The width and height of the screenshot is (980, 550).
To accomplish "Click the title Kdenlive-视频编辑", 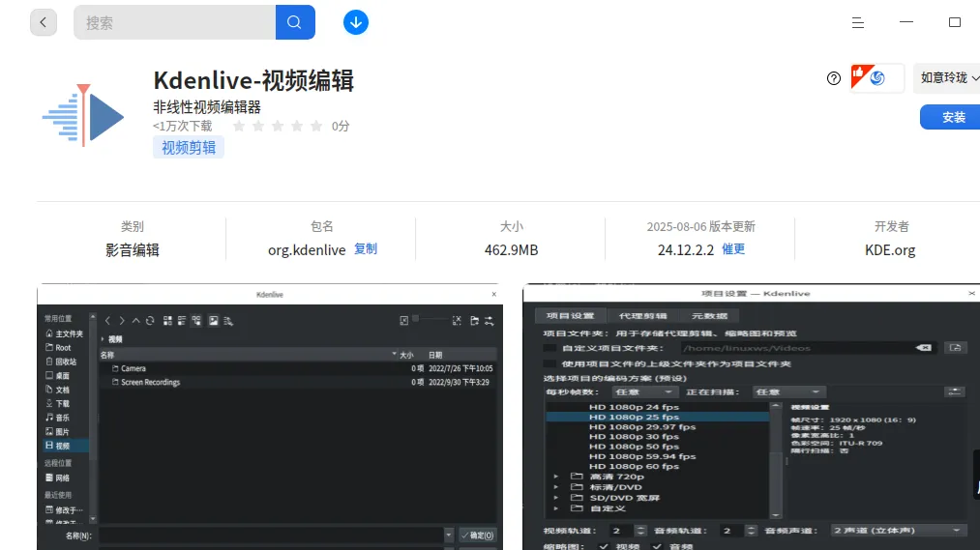I will (x=253, y=80).
